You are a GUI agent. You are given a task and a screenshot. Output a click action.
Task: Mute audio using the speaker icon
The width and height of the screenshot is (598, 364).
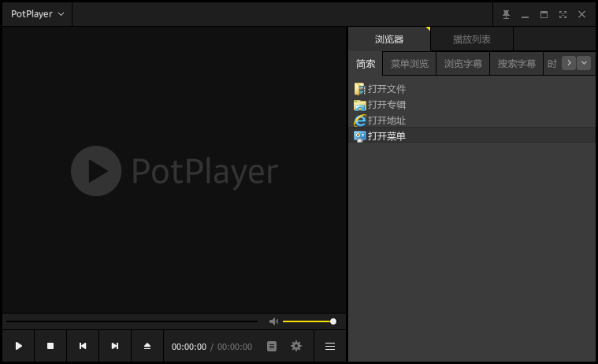click(x=273, y=321)
